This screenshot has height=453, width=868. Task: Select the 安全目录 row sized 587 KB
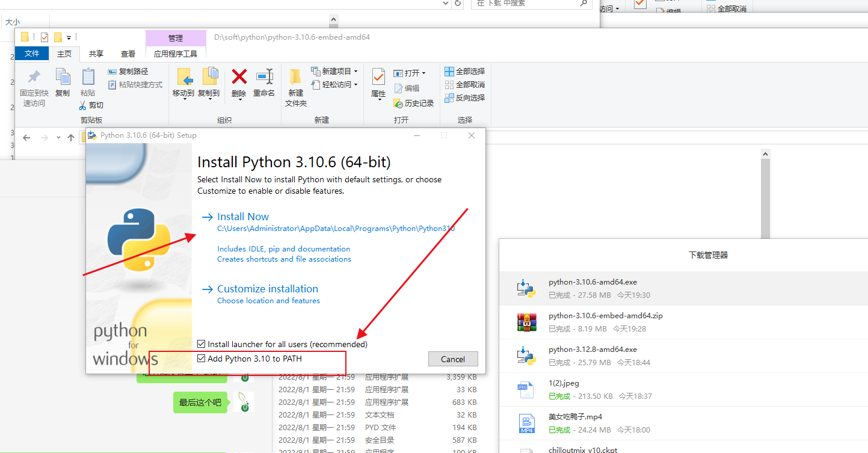[x=378, y=440]
